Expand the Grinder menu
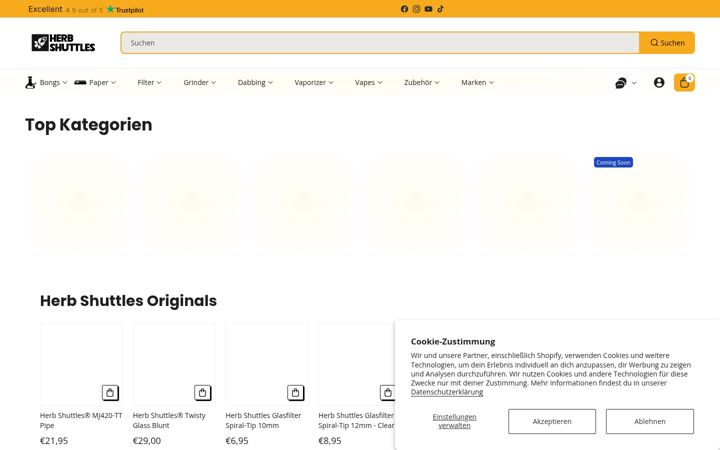The image size is (720, 450). [x=199, y=82]
